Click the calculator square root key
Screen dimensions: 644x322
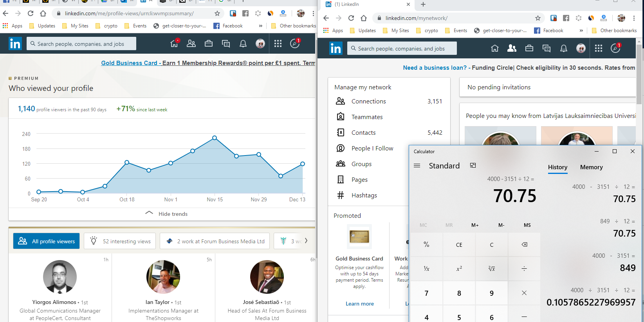(x=492, y=268)
